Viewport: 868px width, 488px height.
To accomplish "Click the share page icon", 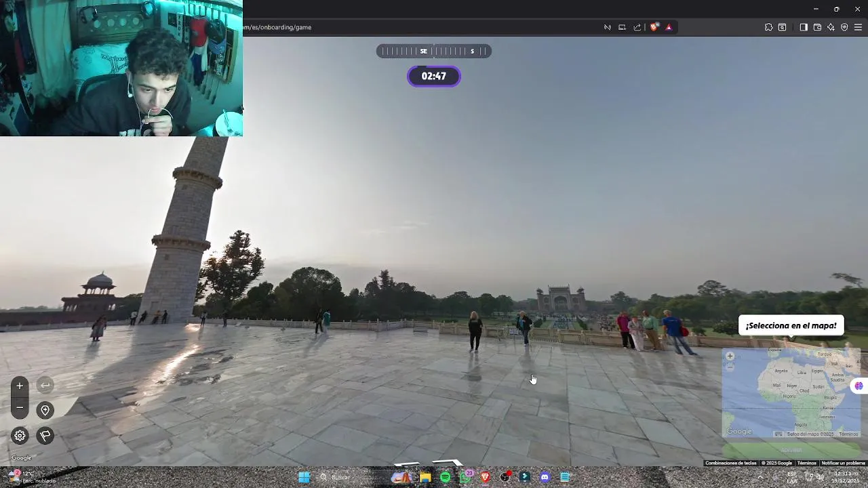I will coord(637,27).
